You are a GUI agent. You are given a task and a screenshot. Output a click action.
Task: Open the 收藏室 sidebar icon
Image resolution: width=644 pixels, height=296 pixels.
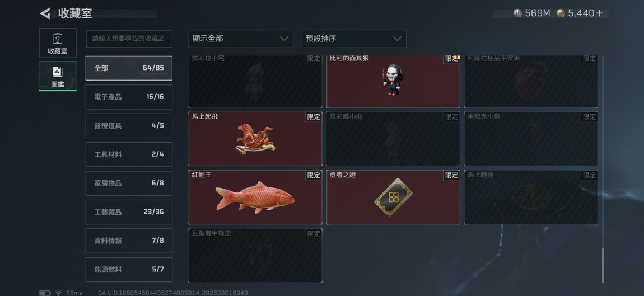click(58, 43)
